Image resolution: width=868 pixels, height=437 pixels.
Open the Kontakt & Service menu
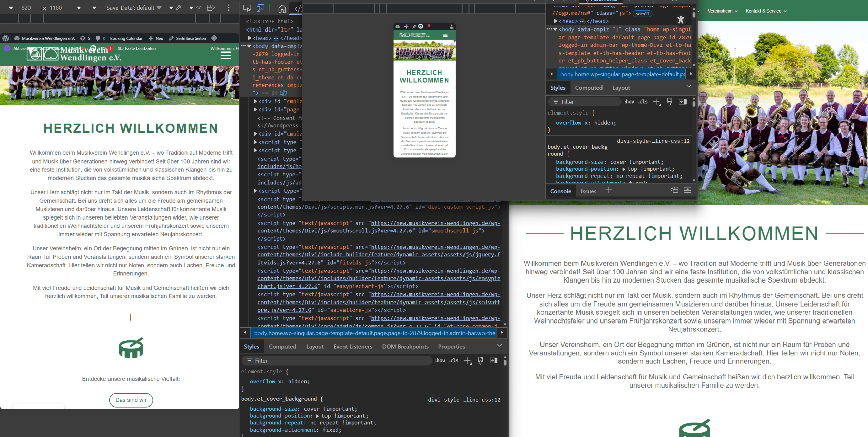pyautogui.click(x=764, y=11)
